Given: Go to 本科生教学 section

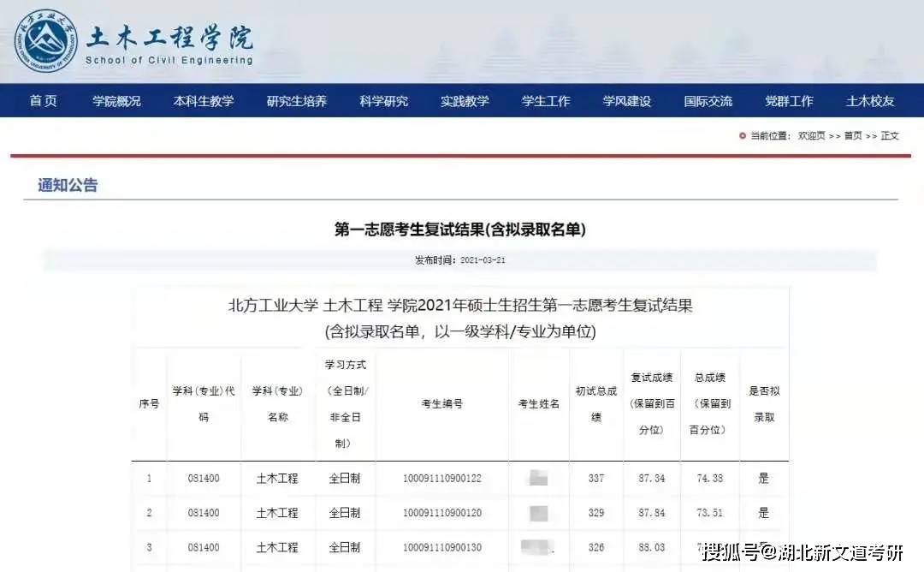Looking at the screenshot, I should 204,101.
